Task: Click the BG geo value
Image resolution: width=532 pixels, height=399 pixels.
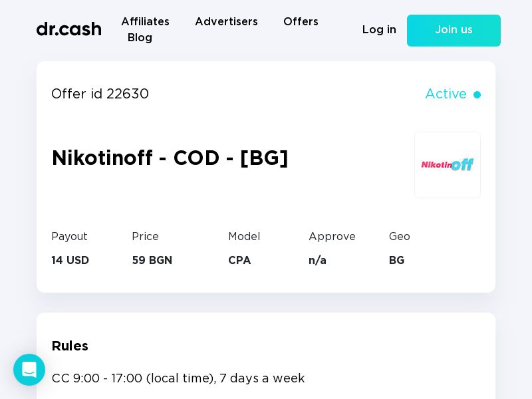Action: coord(396,261)
